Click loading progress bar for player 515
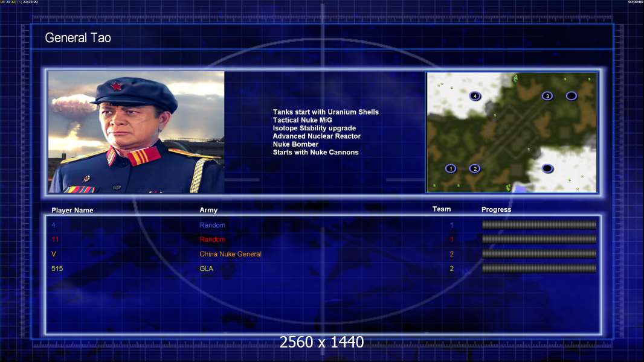The width and height of the screenshot is (644, 362). [x=539, y=268]
